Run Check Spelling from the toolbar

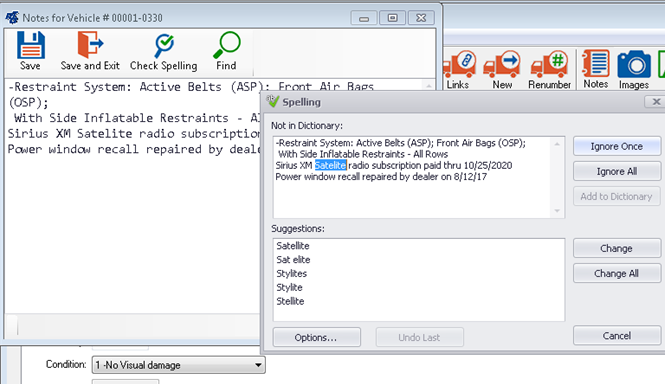pos(164,45)
